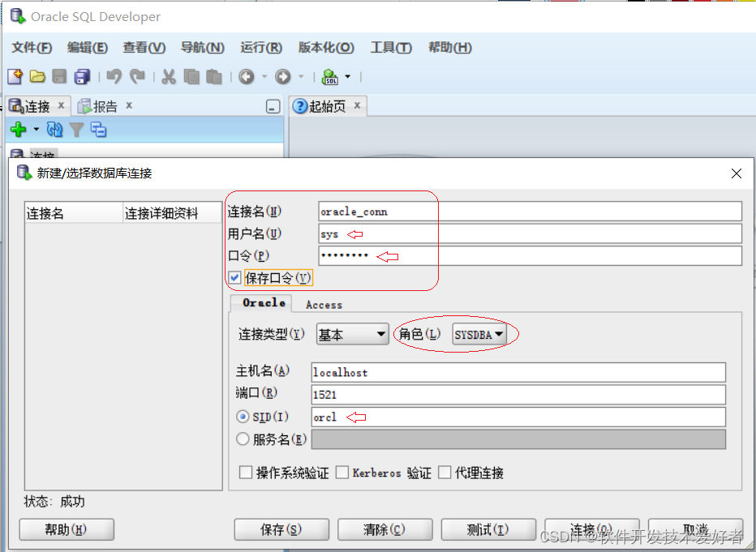The height and width of the screenshot is (552, 756).
Task: Click the Cut scissors icon
Action: (x=168, y=76)
